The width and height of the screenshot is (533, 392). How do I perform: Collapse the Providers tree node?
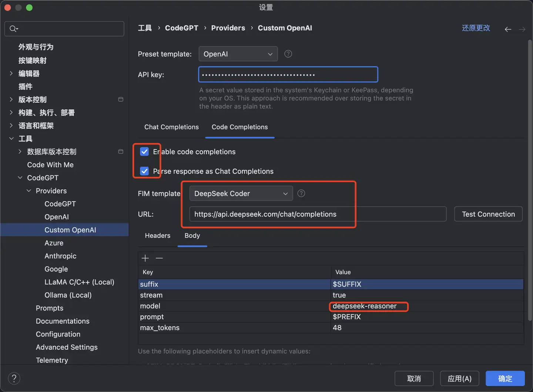[29, 191]
